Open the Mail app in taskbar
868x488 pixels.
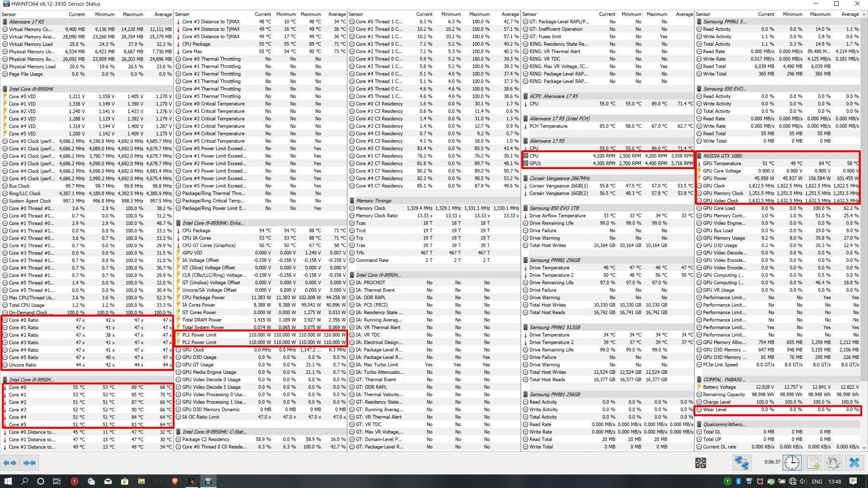pos(108,481)
